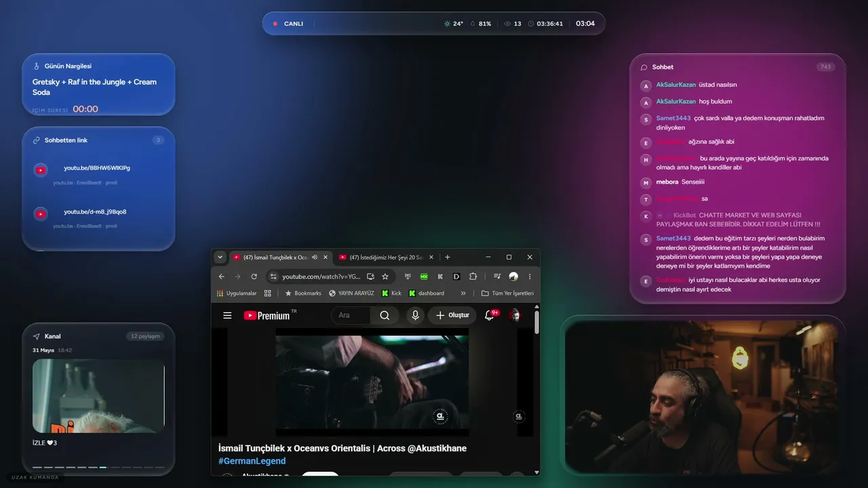Screen dimensions: 868x488
Task: Click the 81% humidity indicator
Action: [x=481, y=24]
